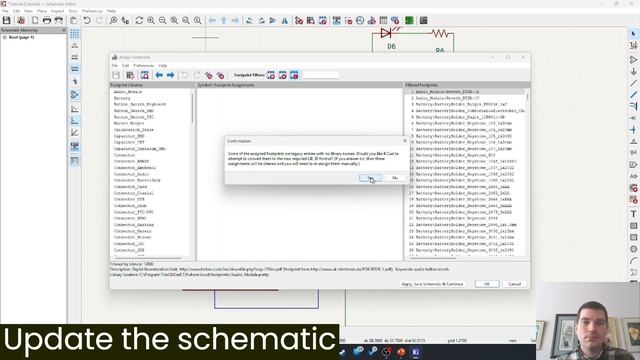Image resolution: width=640 pixels, height=360 pixels.
Task: Select arrow selection tool in right toolbar
Action: click(633, 34)
